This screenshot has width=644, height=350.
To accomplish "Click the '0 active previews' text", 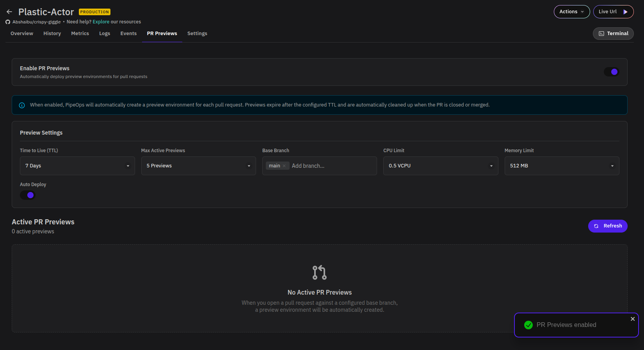I will pos(33,231).
